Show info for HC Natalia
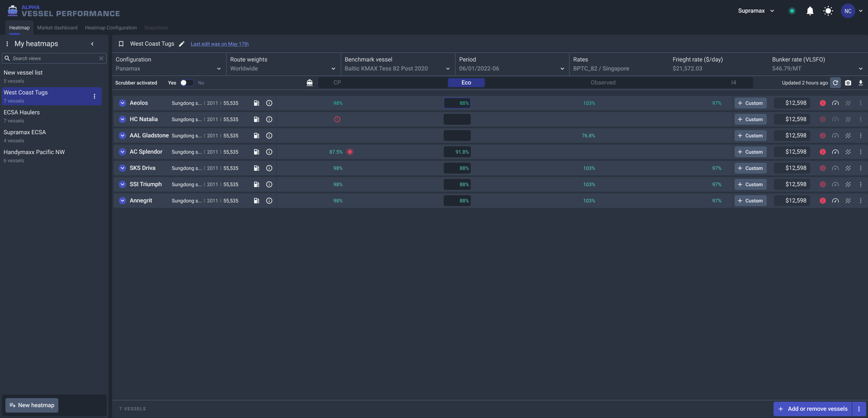 coord(269,119)
